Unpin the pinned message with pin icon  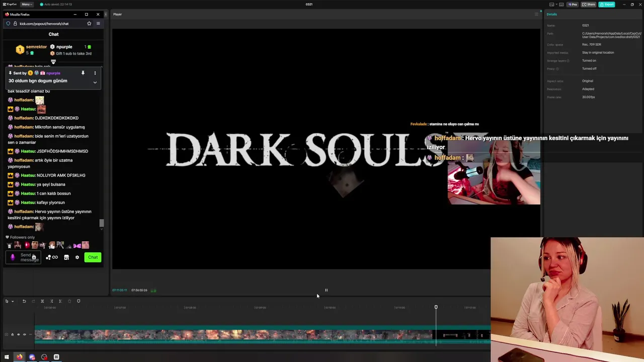83,73
